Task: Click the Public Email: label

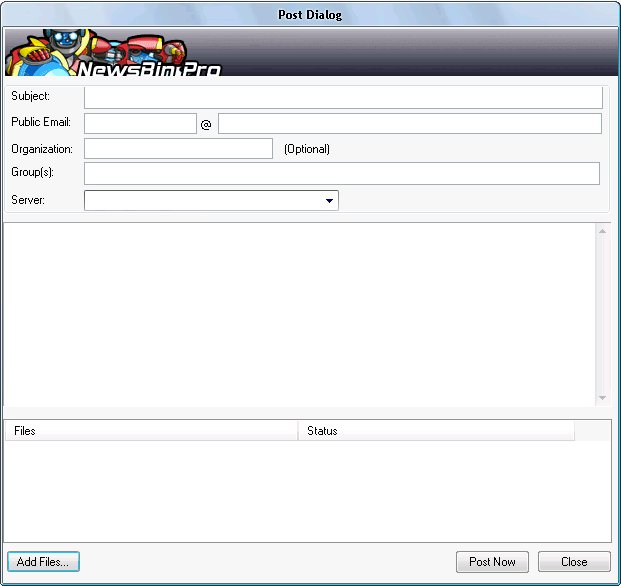Action: 41,122
